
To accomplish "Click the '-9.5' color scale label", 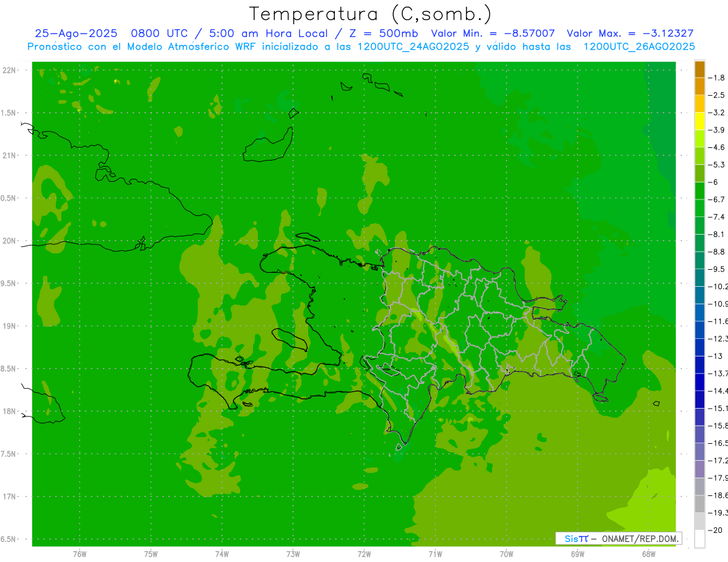I will (716, 269).
